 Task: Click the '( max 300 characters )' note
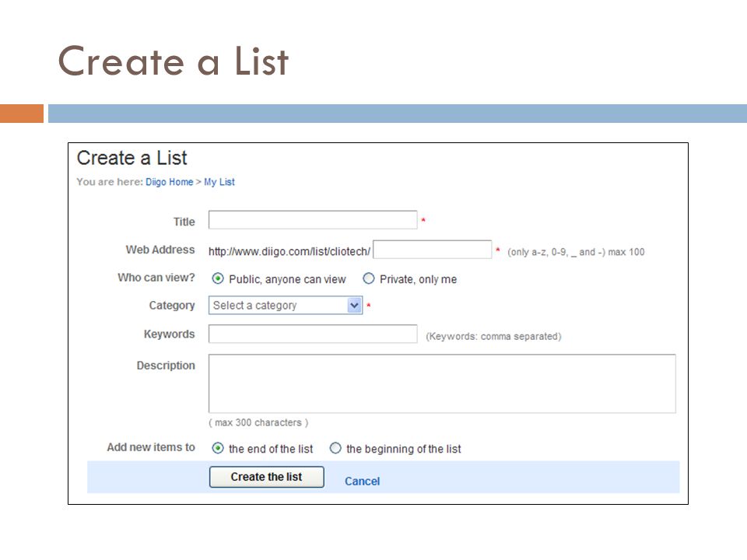pyautogui.click(x=258, y=422)
